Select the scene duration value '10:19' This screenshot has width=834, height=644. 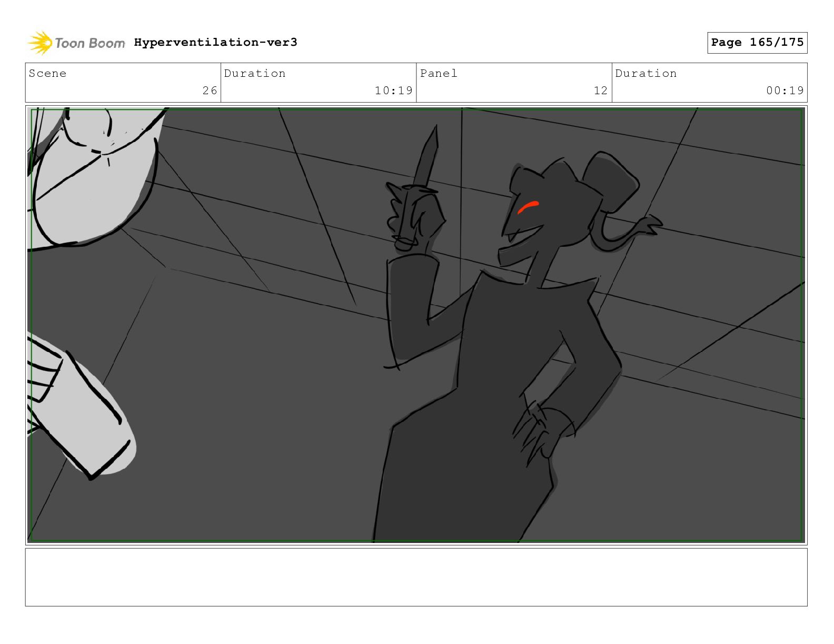pos(393,90)
